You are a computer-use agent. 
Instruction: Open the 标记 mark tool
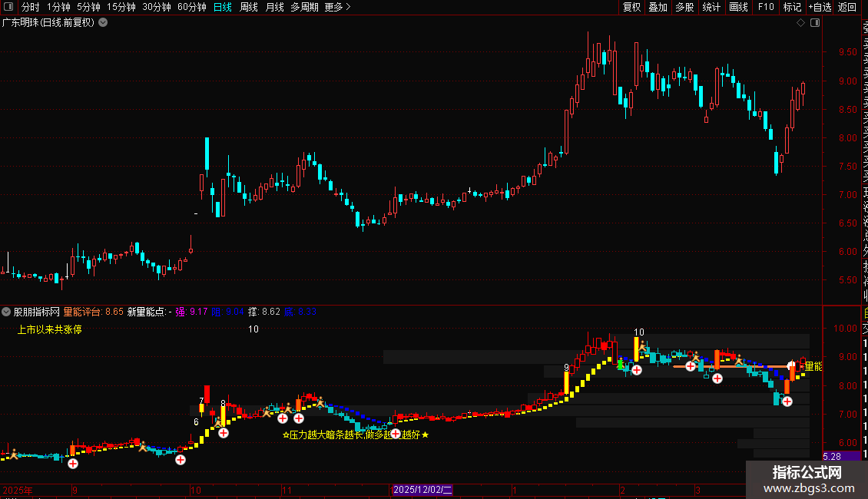point(792,7)
